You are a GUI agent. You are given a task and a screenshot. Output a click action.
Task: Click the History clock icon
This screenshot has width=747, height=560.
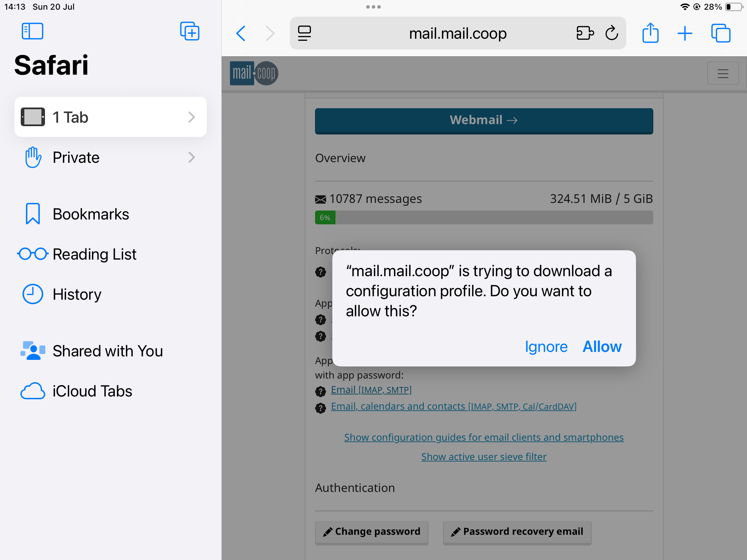pos(33,294)
